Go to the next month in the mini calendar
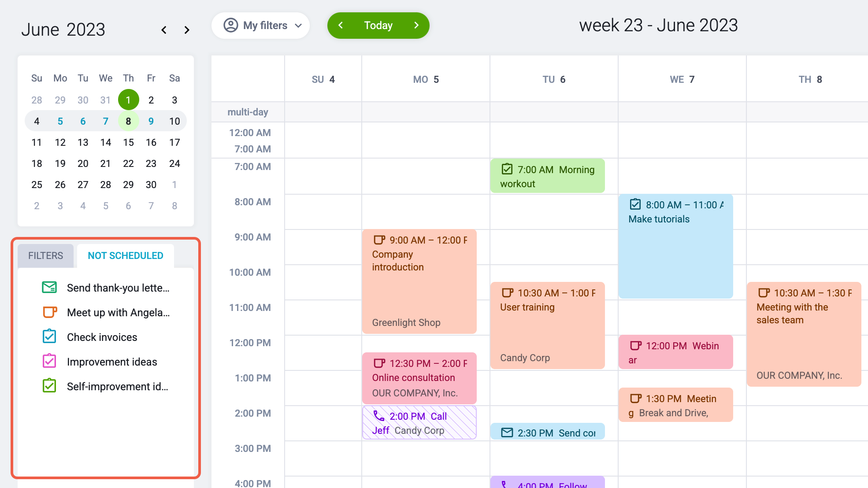868x488 pixels. 187,30
